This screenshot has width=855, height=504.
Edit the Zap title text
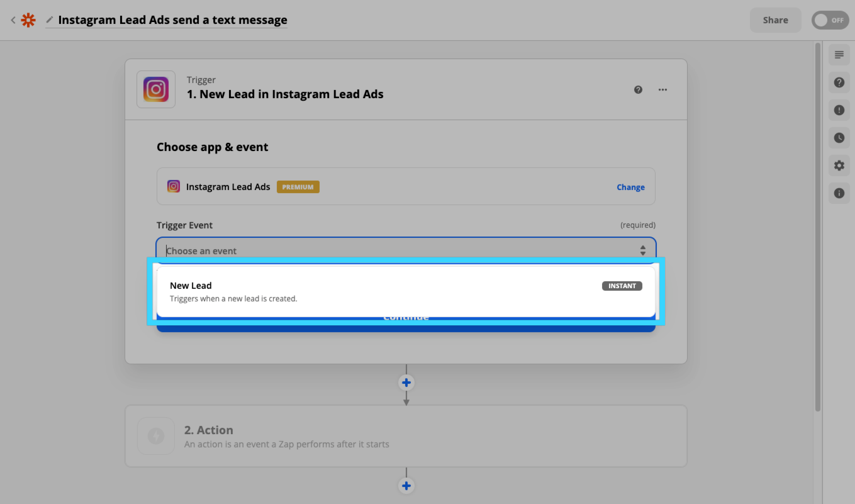pos(172,20)
